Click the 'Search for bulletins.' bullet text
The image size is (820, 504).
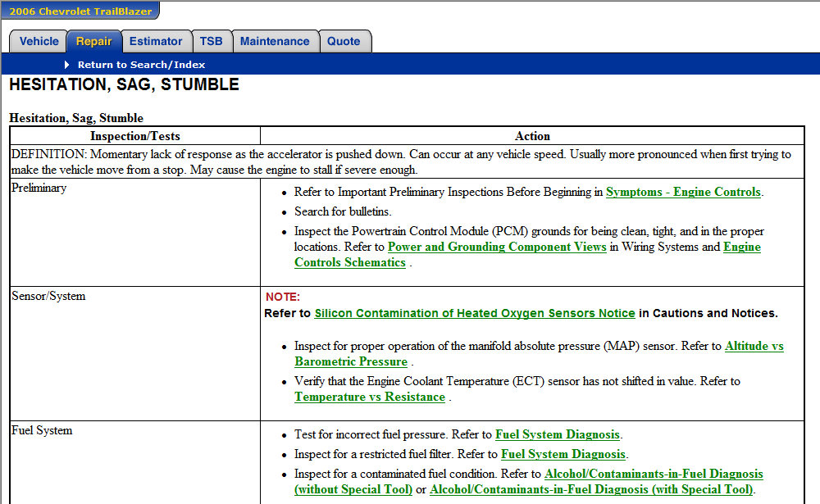point(343,211)
